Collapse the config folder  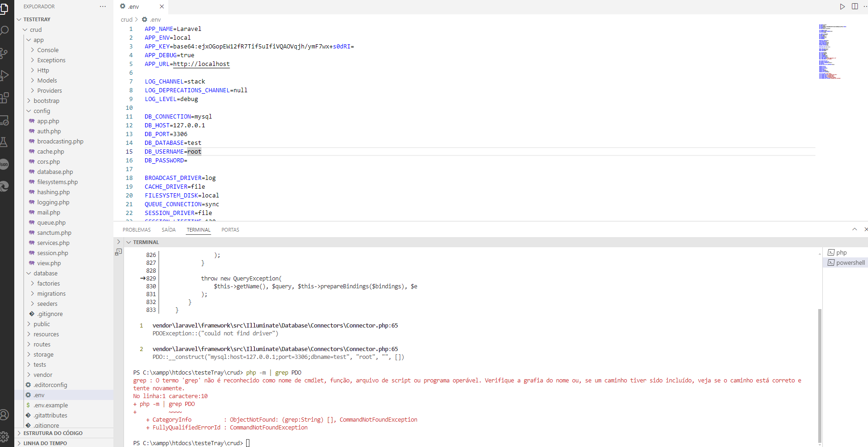pyautogui.click(x=64, y=111)
